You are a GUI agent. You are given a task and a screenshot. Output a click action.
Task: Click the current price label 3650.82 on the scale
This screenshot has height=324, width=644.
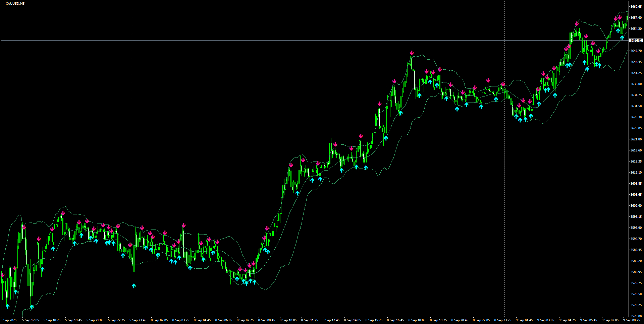[x=636, y=40]
